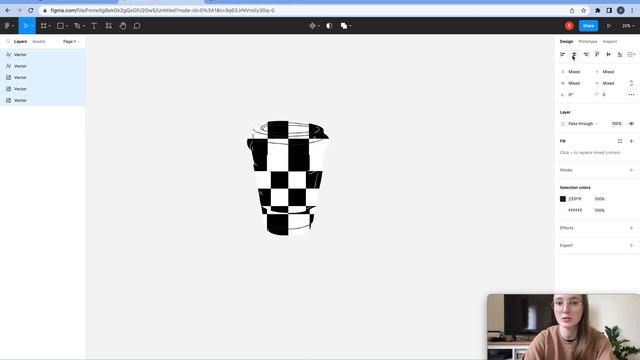Switch to the Layers tab

20,41
